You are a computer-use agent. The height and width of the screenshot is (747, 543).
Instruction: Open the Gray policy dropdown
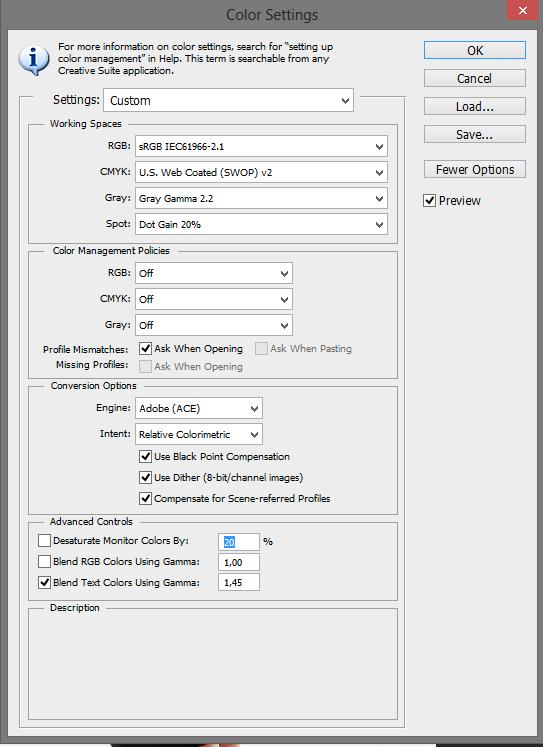tap(213, 325)
